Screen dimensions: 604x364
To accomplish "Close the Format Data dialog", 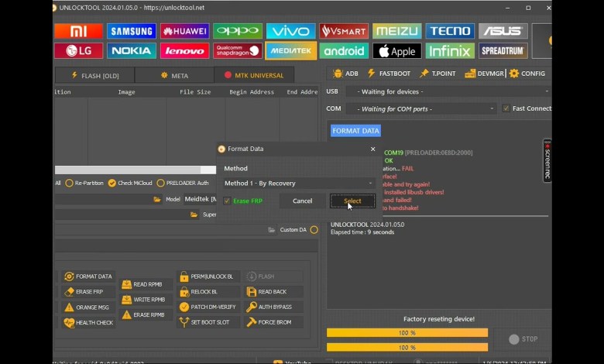I will point(372,149).
